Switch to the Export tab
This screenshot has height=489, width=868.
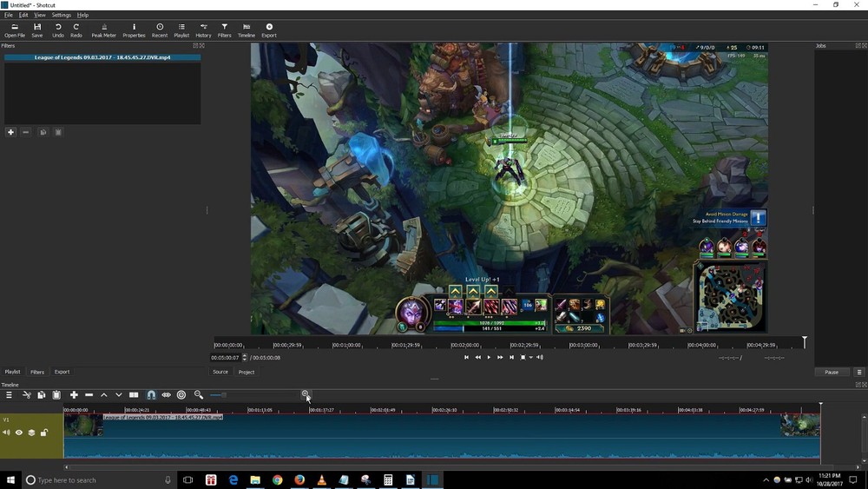coord(62,372)
